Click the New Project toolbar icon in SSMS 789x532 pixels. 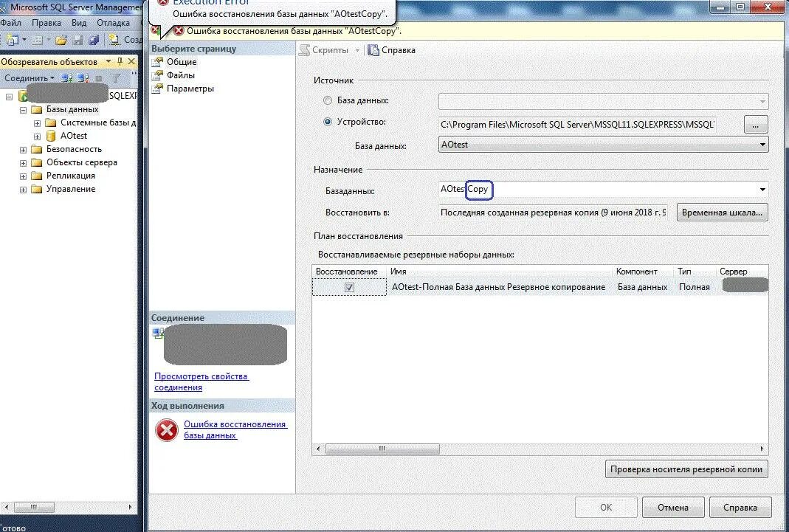[12, 40]
